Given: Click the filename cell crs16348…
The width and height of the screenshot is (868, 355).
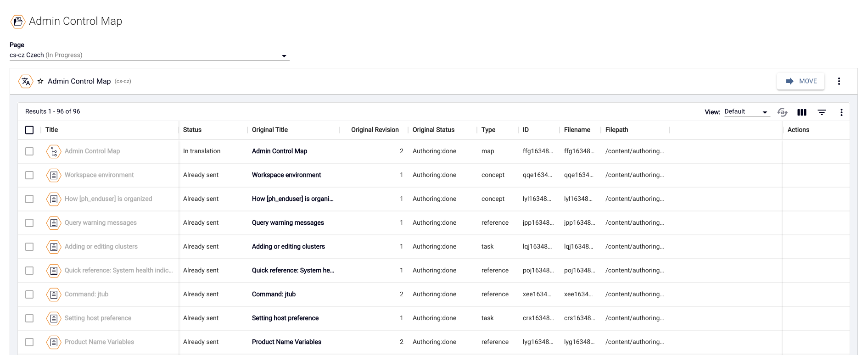Looking at the screenshot, I should click(x=579, y=318).
